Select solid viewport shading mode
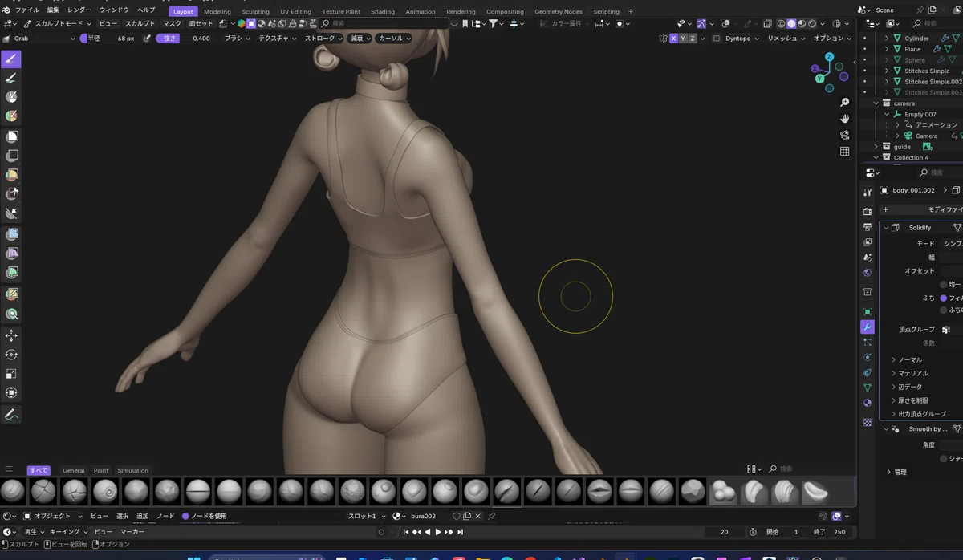 [791, 24]
